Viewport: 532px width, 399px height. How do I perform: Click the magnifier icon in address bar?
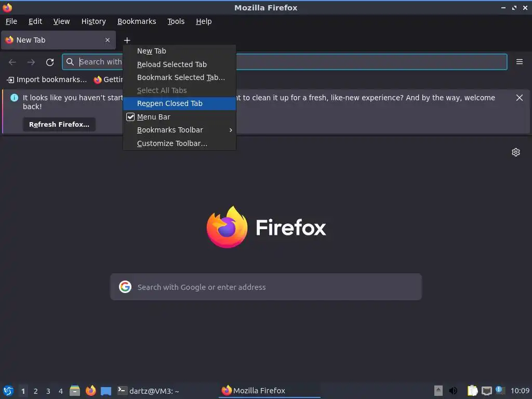point(70,62)
